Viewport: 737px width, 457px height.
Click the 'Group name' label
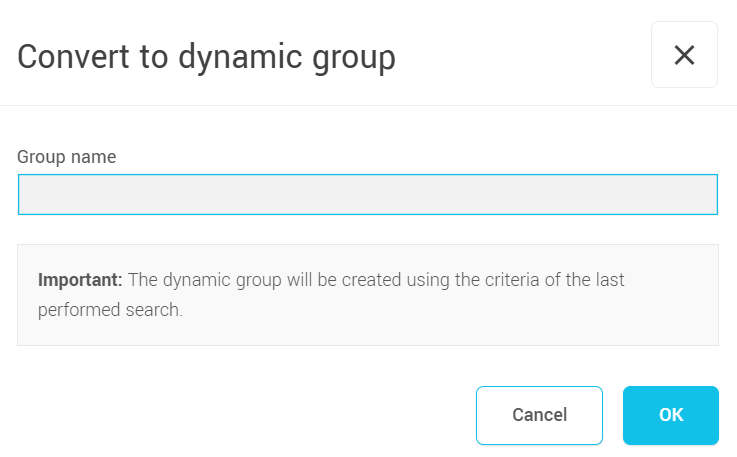pos(67,157)
